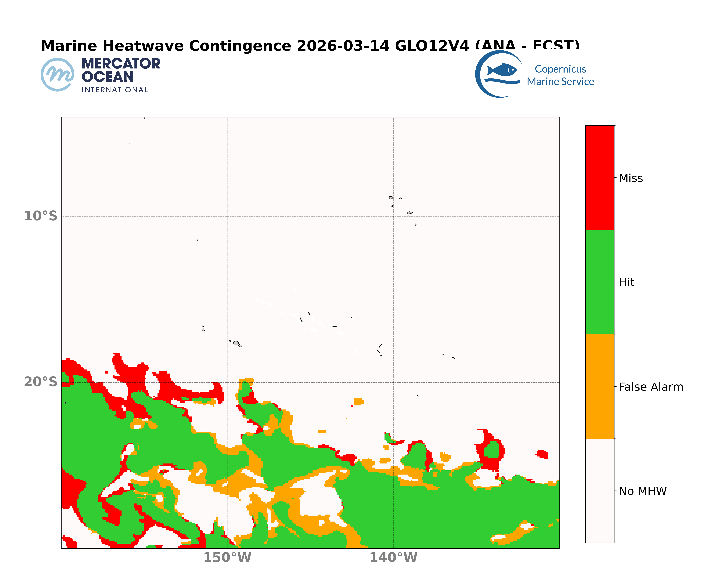The image size is (707, 588).
Task: Click the 20°S latitude axis label
Action: click(x=41, y=382)
